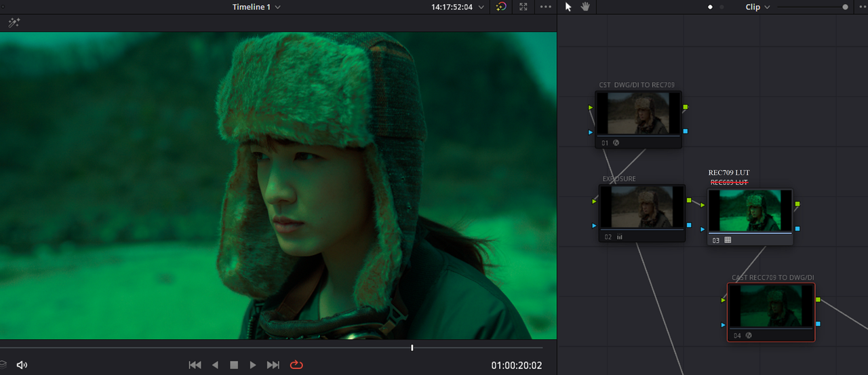Select the arrow pointer tool in node editor
The image size is (868, 375).
[568, 7]
